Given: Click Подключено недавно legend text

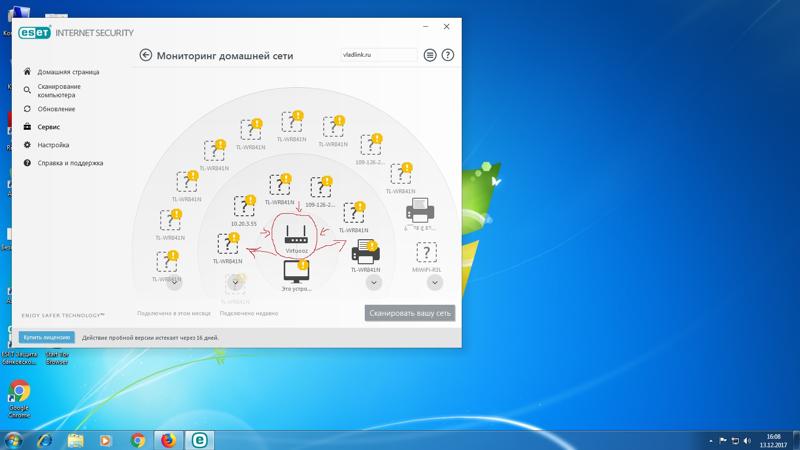Looking at the screenshot, I should 249,313.
